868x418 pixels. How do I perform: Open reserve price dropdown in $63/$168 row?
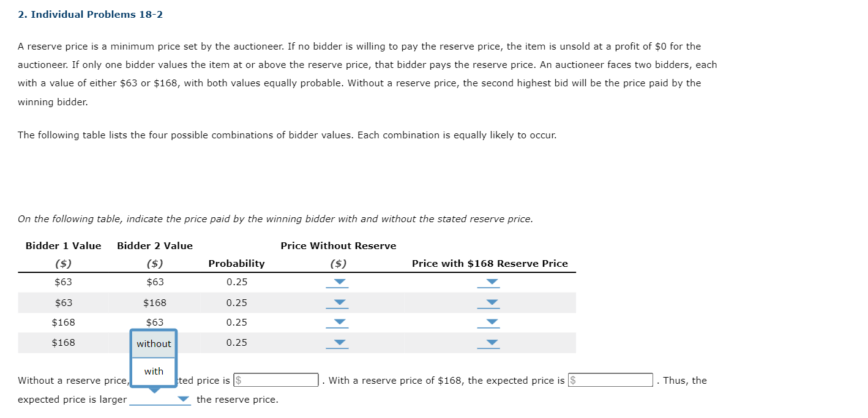pos(488,302)
